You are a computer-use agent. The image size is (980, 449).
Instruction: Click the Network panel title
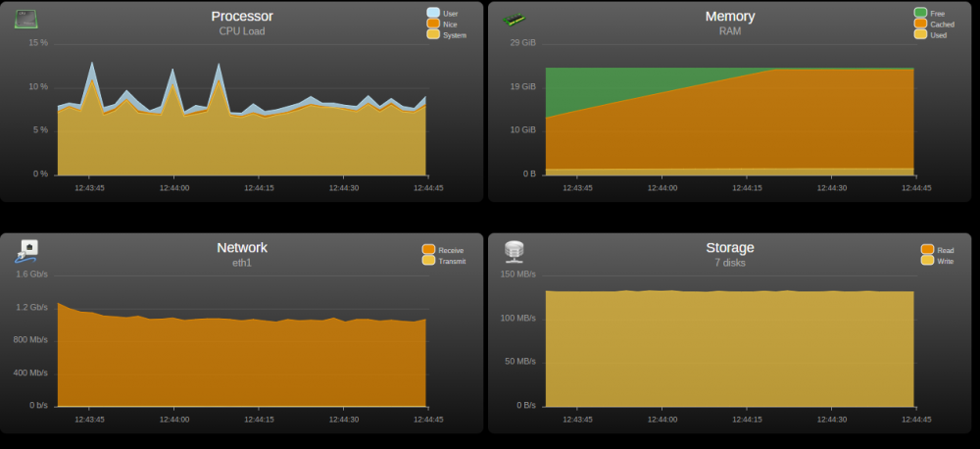[242, 248]
